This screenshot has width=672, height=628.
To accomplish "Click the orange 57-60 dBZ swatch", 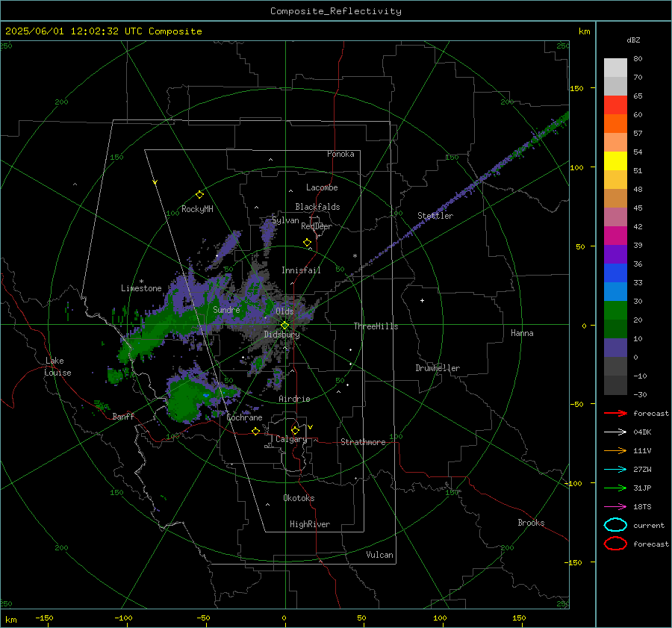I will 615,124.
